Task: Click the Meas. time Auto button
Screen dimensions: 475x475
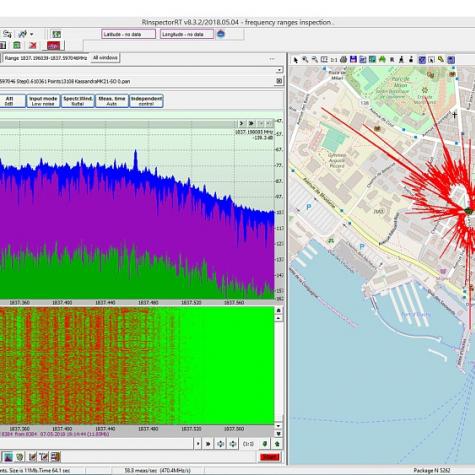Action: click(x=112, y=101)
